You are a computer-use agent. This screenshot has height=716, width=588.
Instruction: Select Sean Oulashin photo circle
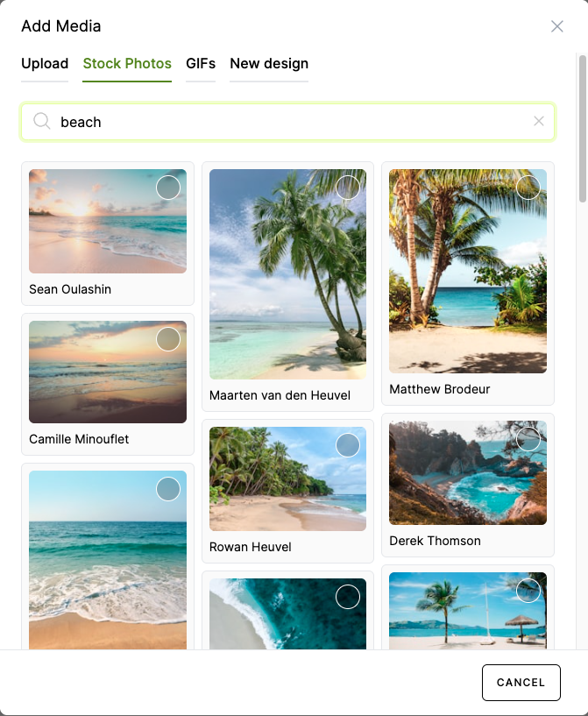coord(168,188)
